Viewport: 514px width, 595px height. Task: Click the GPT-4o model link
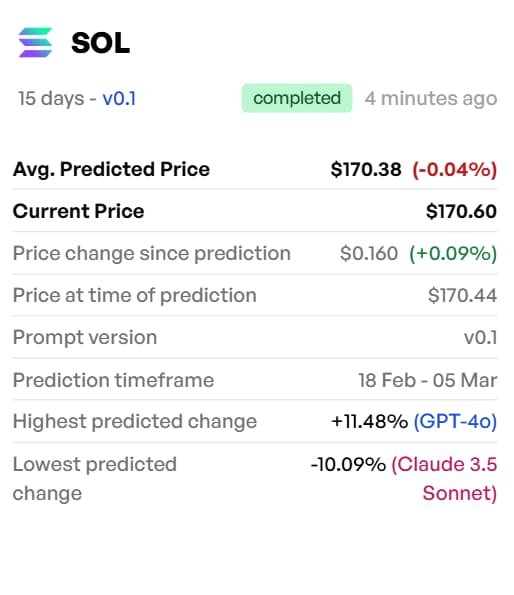click(x=455, y=421)
